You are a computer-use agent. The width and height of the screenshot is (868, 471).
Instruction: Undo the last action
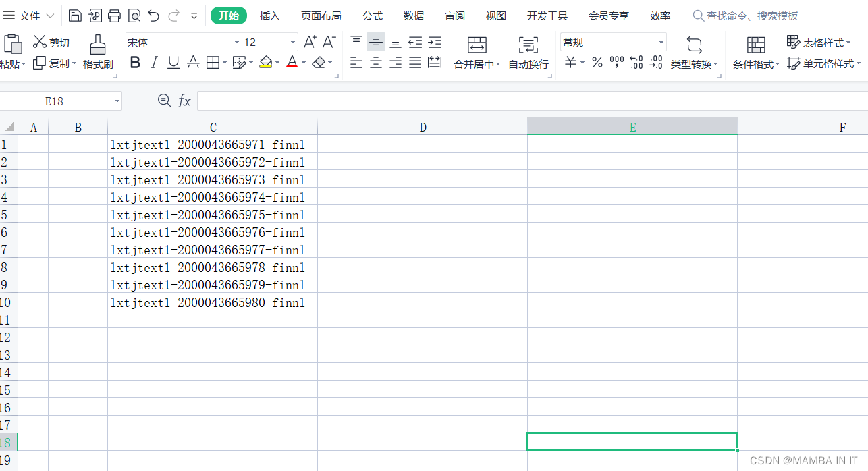154,16
